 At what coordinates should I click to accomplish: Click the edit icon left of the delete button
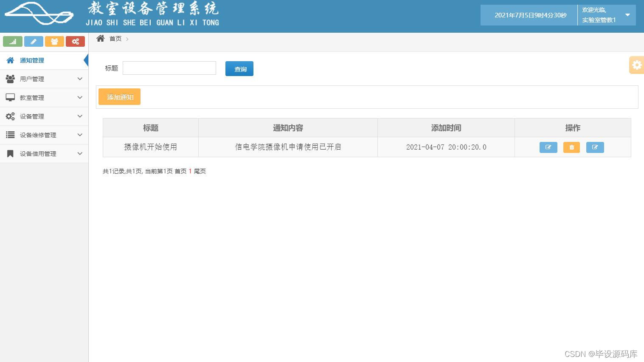click(548, 147)
